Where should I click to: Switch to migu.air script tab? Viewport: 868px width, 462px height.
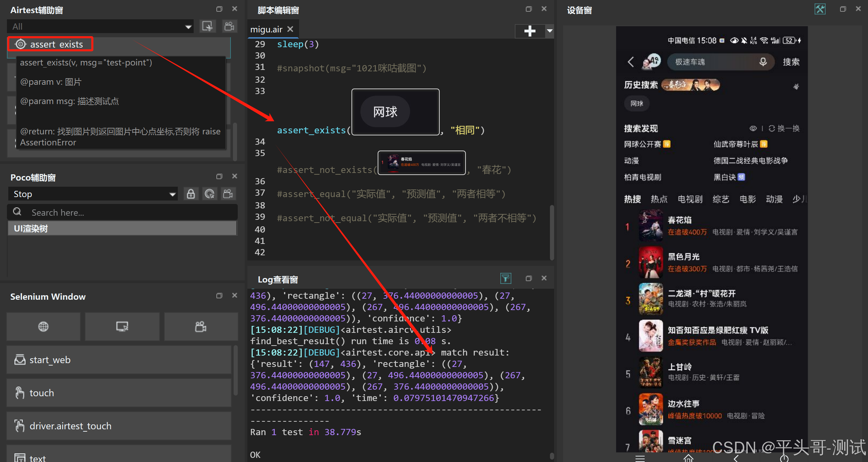click(x=266, y=30)
